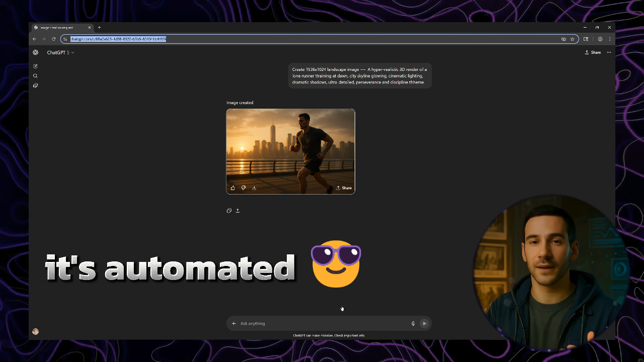
Task: Open the library images icon in sidebar
Action: click(x=35, y=85)
